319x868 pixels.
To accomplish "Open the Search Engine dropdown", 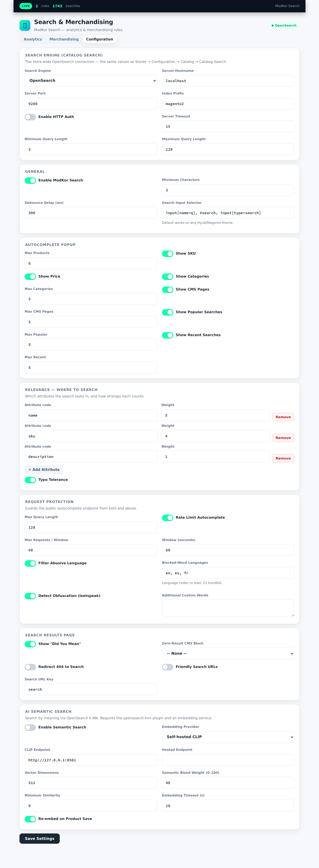I will tap(91, 81).
